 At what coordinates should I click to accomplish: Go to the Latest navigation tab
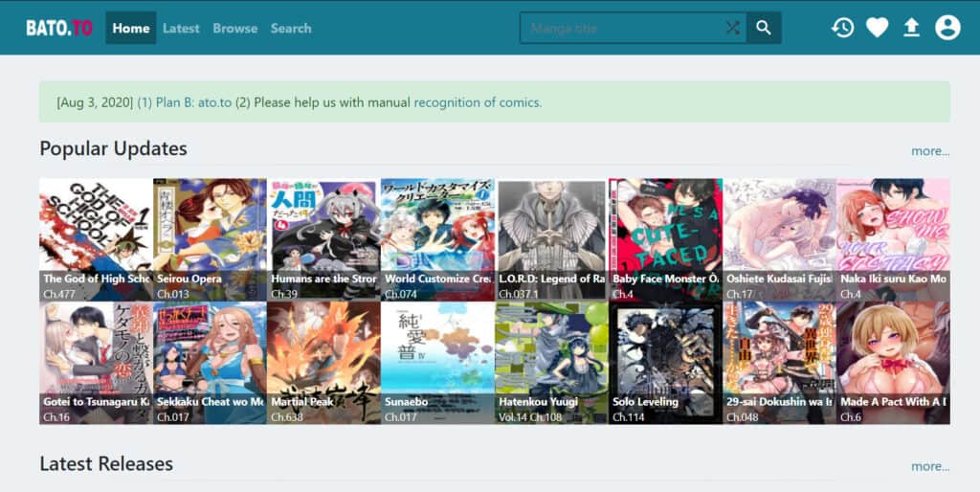181,28
